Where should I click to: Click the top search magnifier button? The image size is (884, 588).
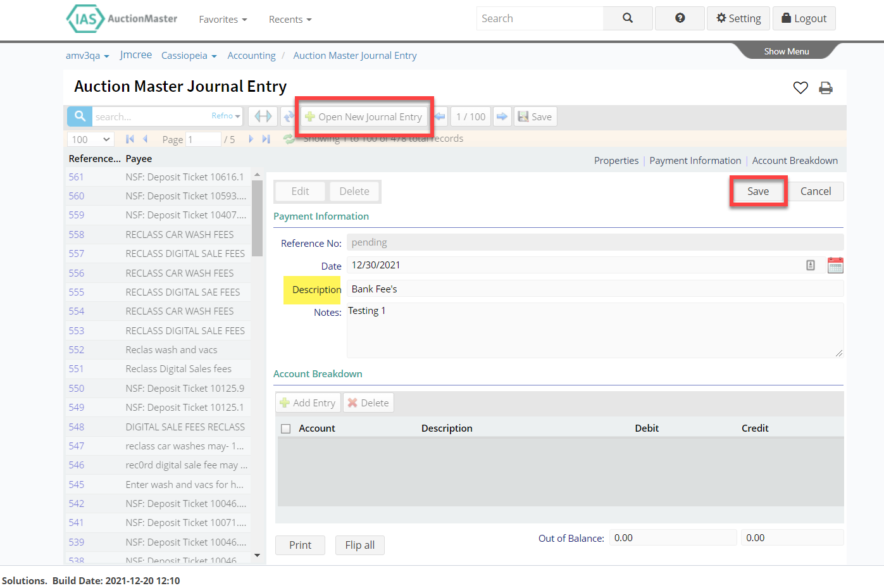628,18
